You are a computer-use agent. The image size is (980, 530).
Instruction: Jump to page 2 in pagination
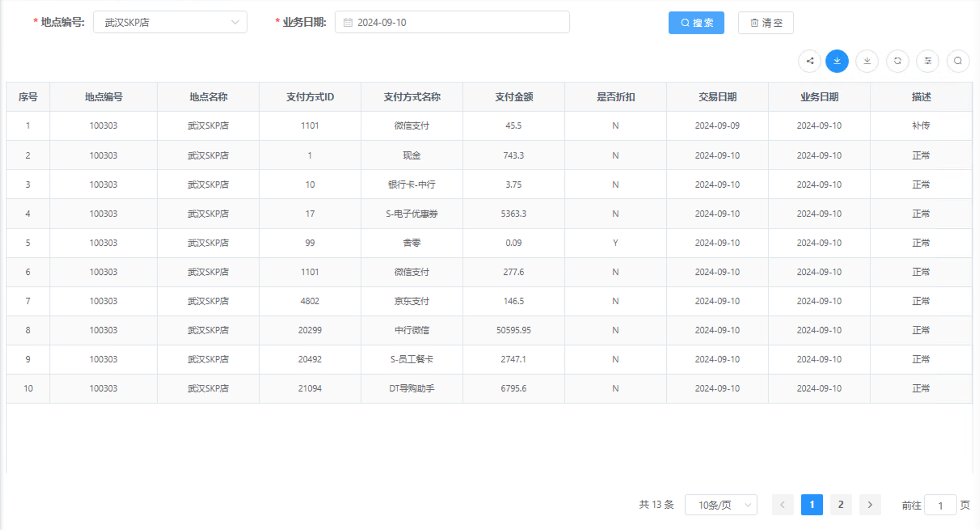pos(841,505)
